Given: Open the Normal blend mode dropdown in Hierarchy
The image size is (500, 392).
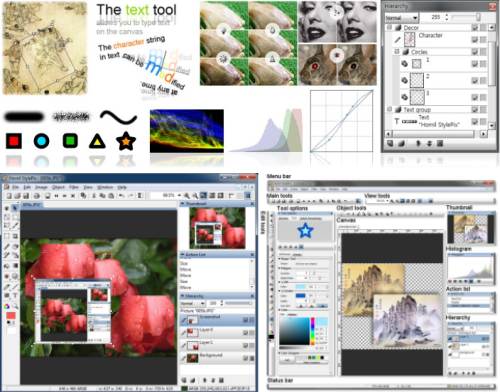Looking at the screenshot, I should 401,18.
